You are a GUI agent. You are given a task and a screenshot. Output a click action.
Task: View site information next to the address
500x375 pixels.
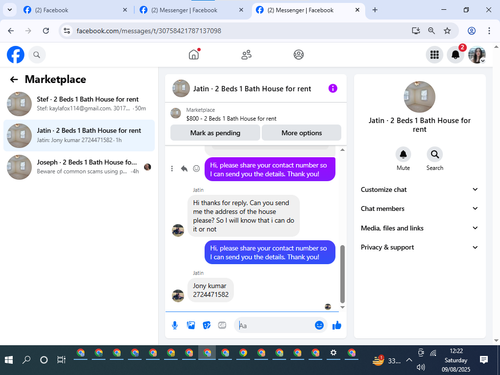(67, 31)
